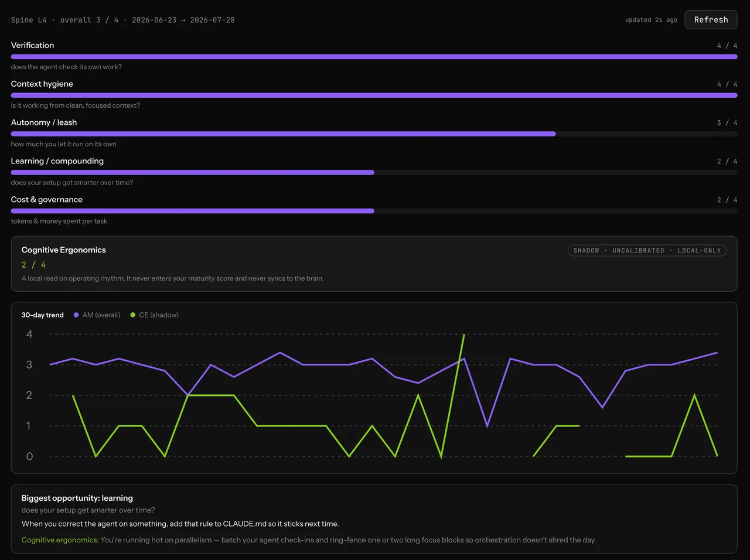Click the SHADOW · UNCALIBRATED · LOCAL-ONLY badge
Image resolution: width=750 pixels, height=560 pixels.
pos(647,251)
